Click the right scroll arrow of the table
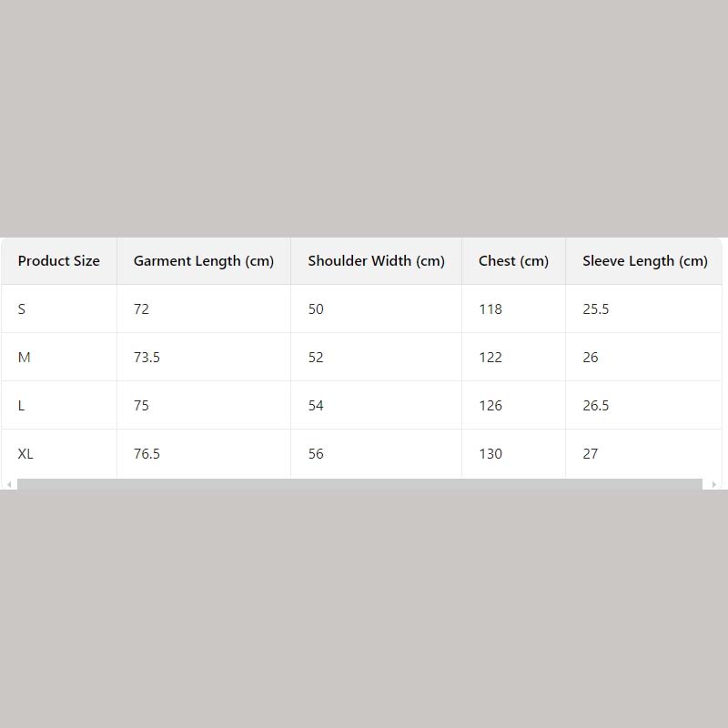 click(x=714, y=484)
